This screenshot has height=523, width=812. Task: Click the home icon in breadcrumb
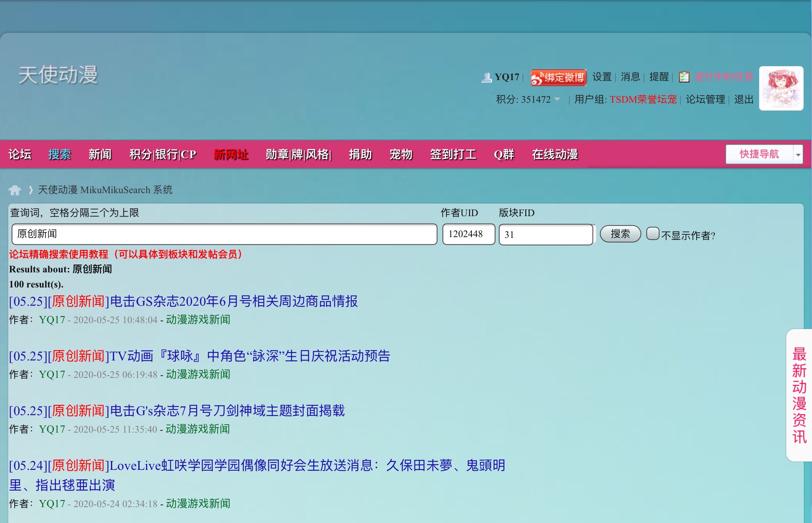[15, 190]
